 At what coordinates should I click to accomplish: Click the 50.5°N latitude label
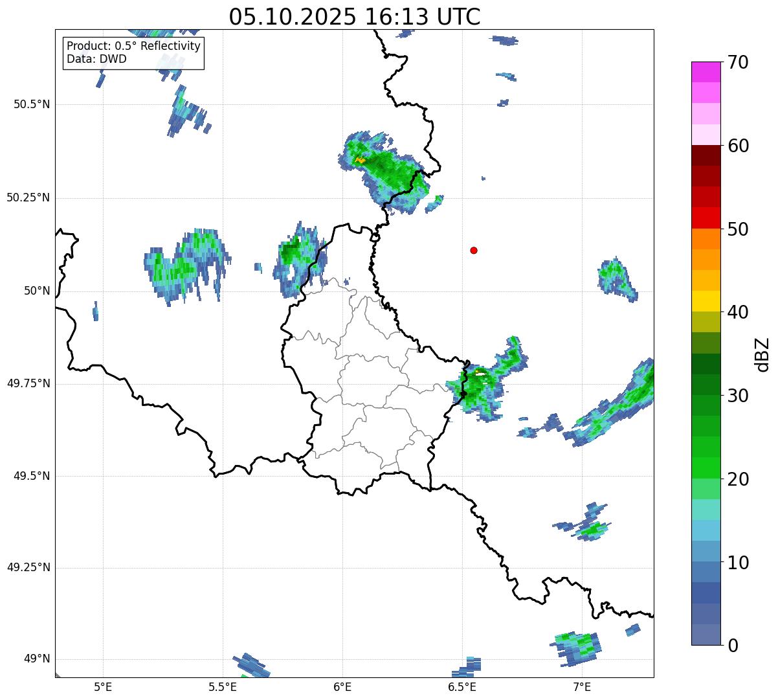click(32, 104)
